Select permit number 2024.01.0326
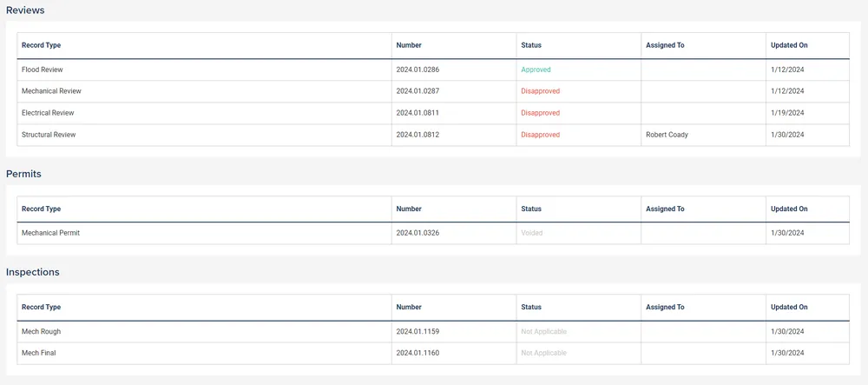Screen dimensions: 868x385 418,233
